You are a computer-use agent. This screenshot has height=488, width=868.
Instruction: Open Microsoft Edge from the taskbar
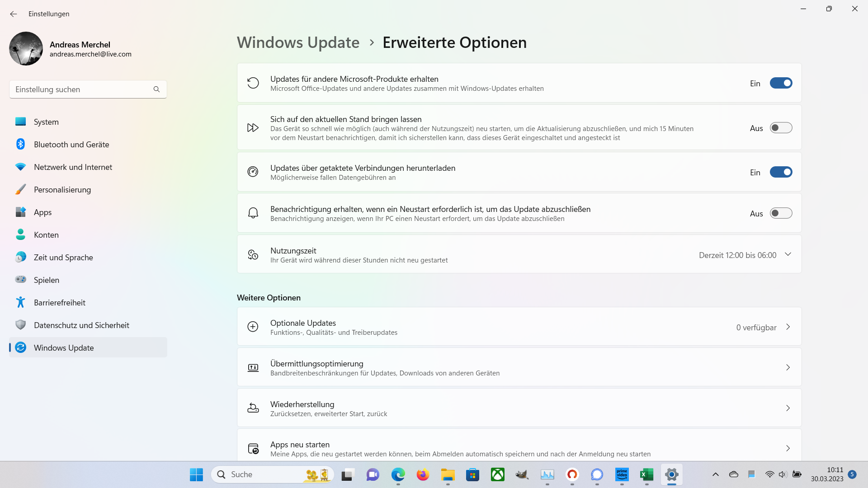[398, 474]
